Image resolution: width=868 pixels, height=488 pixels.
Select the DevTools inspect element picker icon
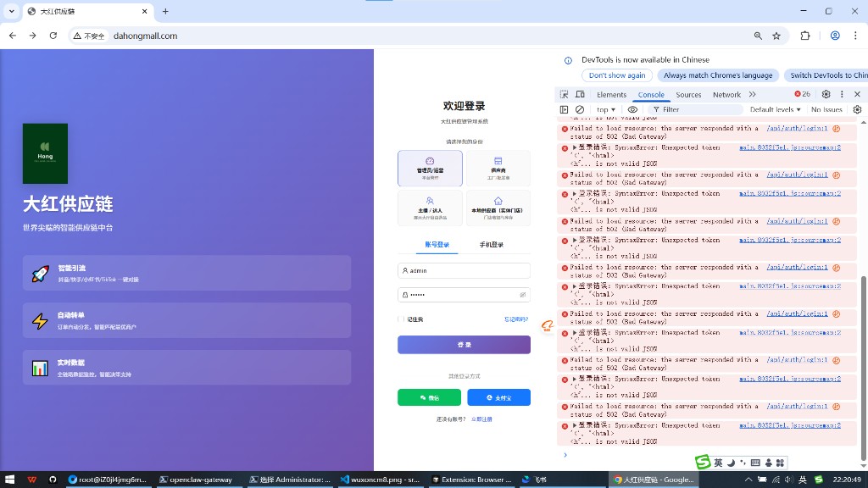(565, 95)
